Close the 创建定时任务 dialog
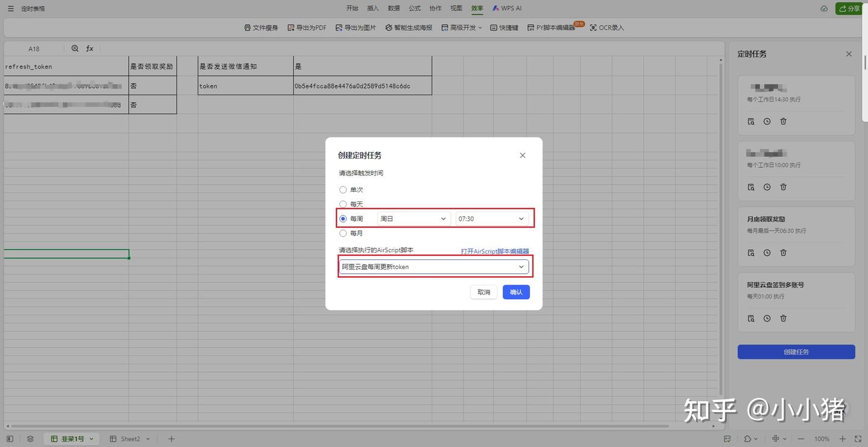The image size is (868, 447). pos(523,156)
